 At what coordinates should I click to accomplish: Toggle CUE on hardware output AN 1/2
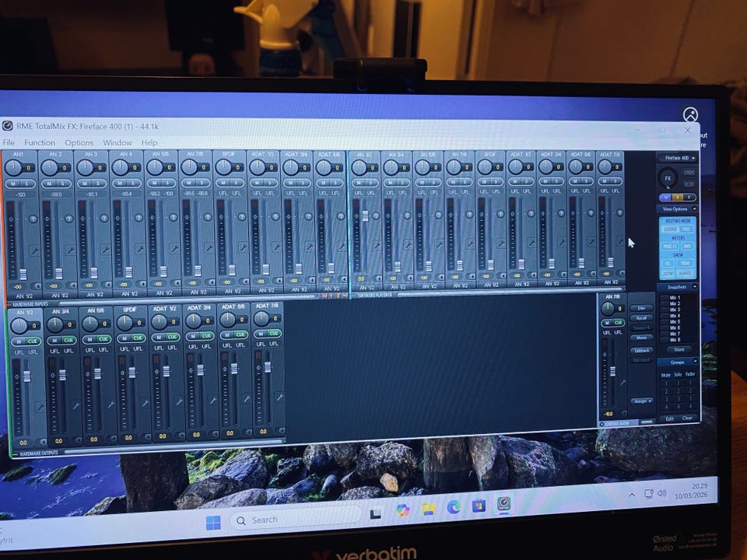[x=33, y=341]
